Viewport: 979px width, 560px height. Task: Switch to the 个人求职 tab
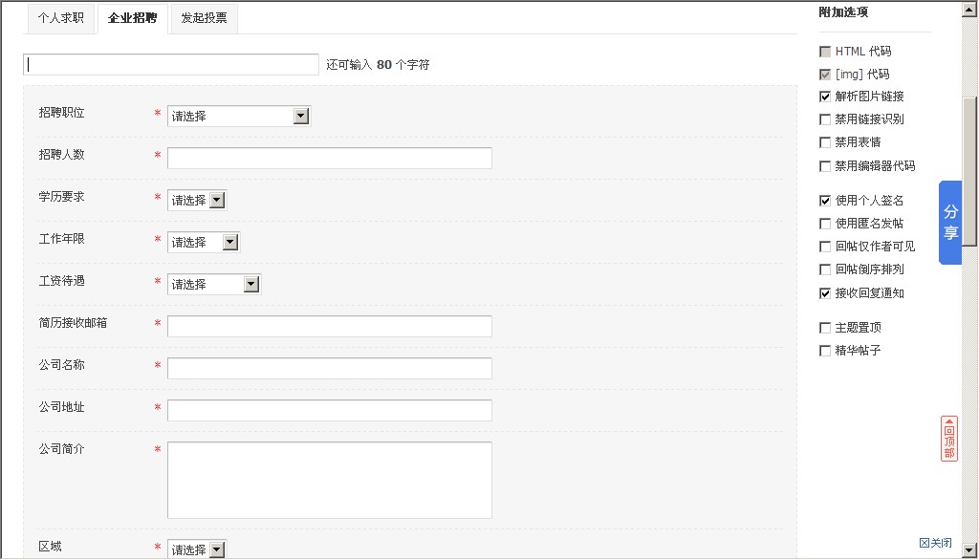point(60,18)
